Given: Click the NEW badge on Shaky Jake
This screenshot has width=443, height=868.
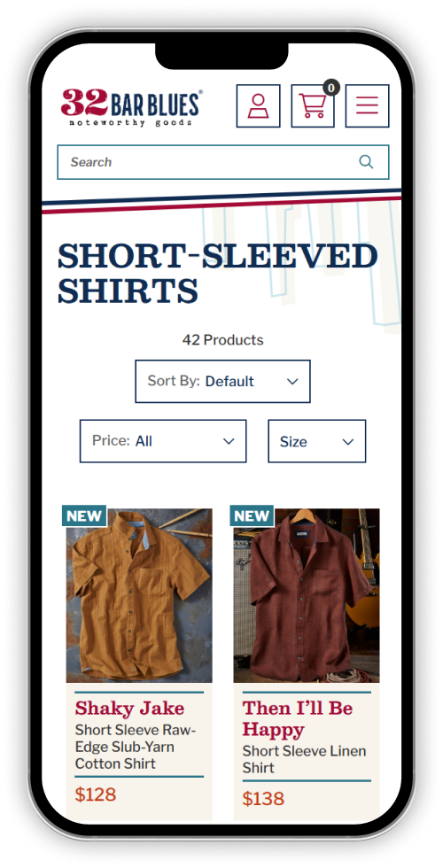Looking at the screenshot, I should coord(84,515).
